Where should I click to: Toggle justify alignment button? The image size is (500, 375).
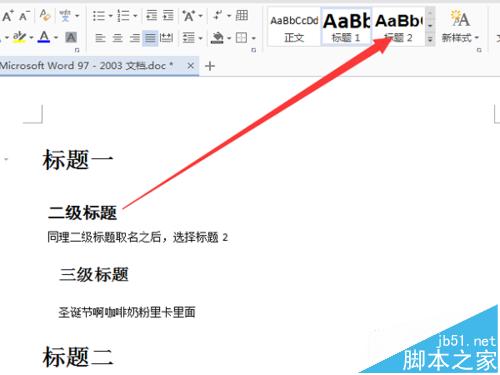point(150,38)
